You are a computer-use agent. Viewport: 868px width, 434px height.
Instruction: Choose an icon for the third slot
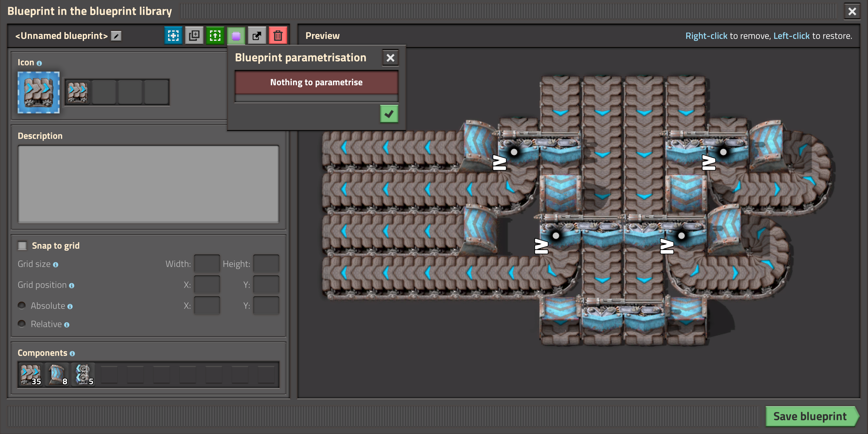tap(130, 92)
